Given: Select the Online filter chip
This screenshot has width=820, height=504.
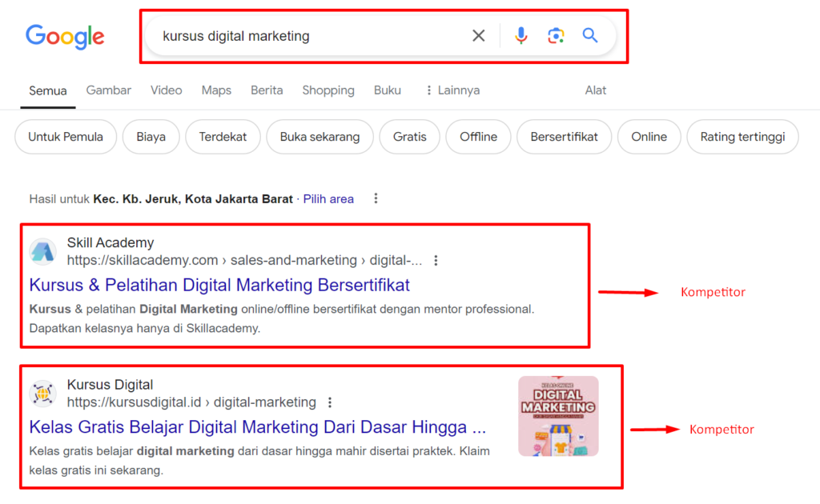Looking at the screenshot, I should [649, 137].
